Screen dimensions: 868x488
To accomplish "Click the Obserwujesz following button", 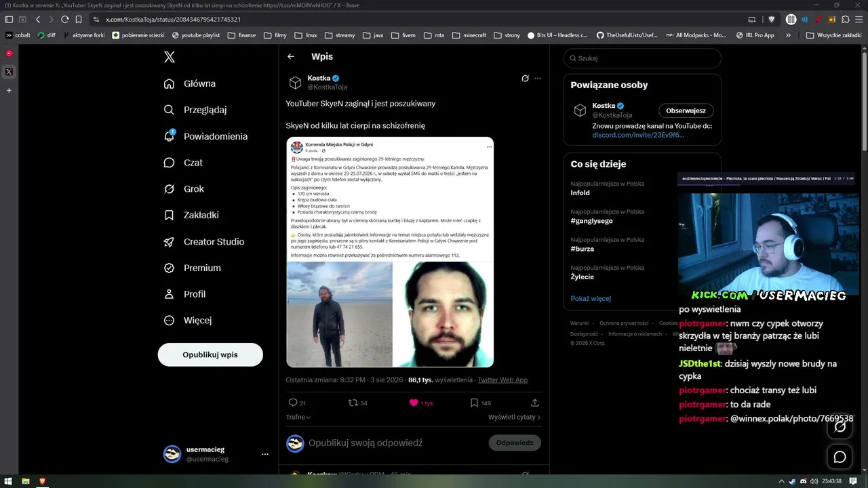I will [x=686, y=110].
